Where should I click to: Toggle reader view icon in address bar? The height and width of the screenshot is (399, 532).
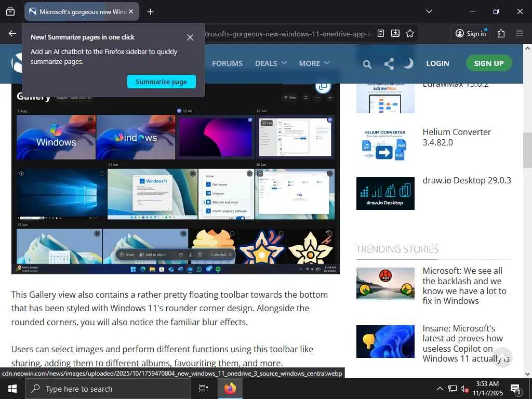pos(381,33)
